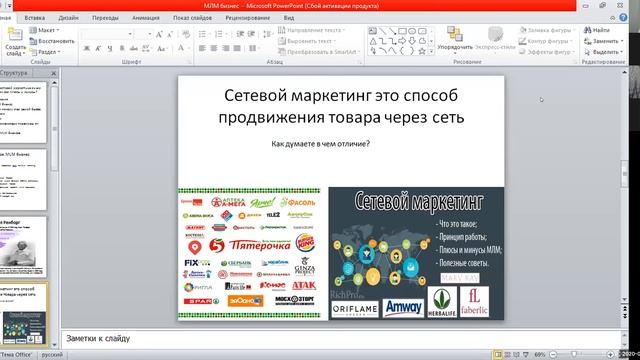Toggle strikethrough formatting

tap(133, 49)
